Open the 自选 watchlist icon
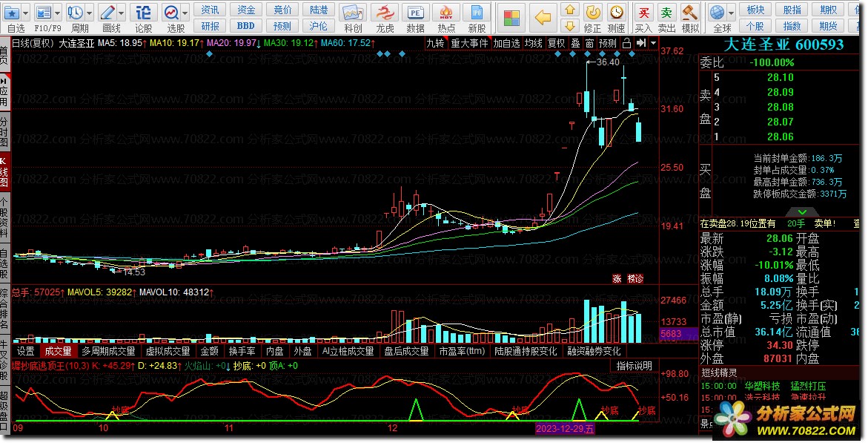The image size is (868, 443). click(12, 12)
